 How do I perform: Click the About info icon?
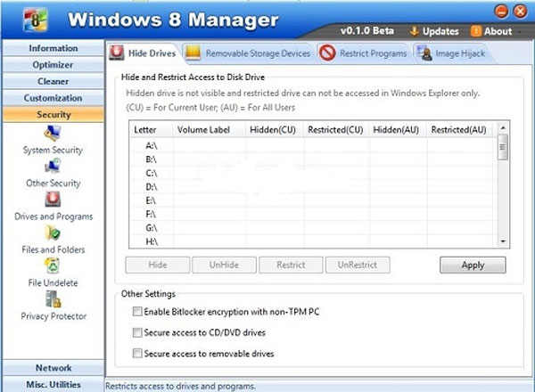(x=475, y=31)
